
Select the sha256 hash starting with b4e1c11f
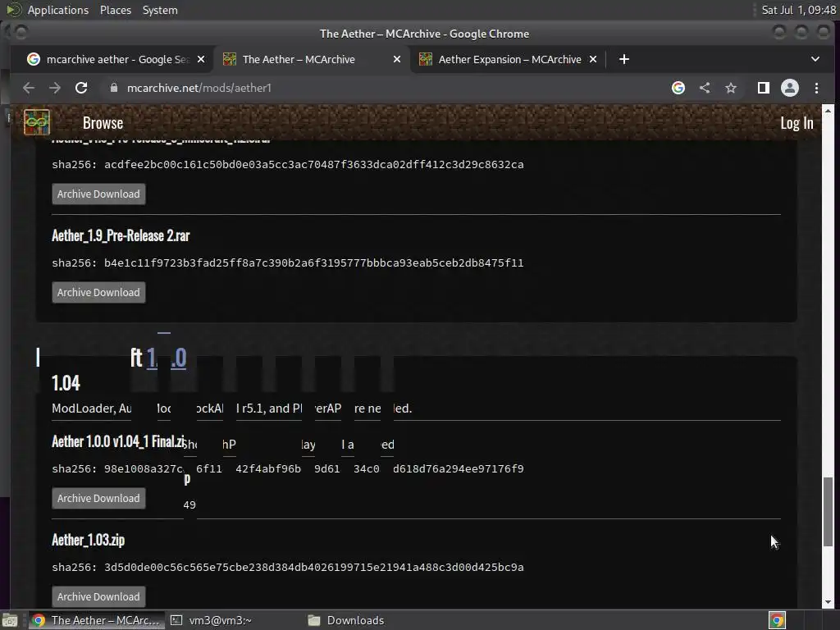314,263
